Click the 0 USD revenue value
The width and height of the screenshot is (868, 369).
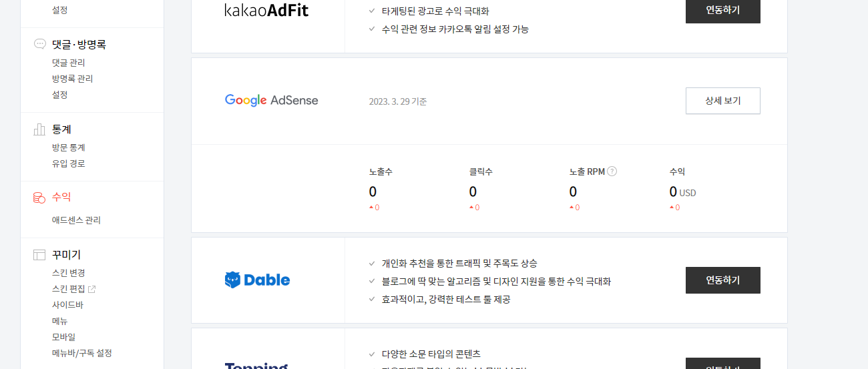682,192
